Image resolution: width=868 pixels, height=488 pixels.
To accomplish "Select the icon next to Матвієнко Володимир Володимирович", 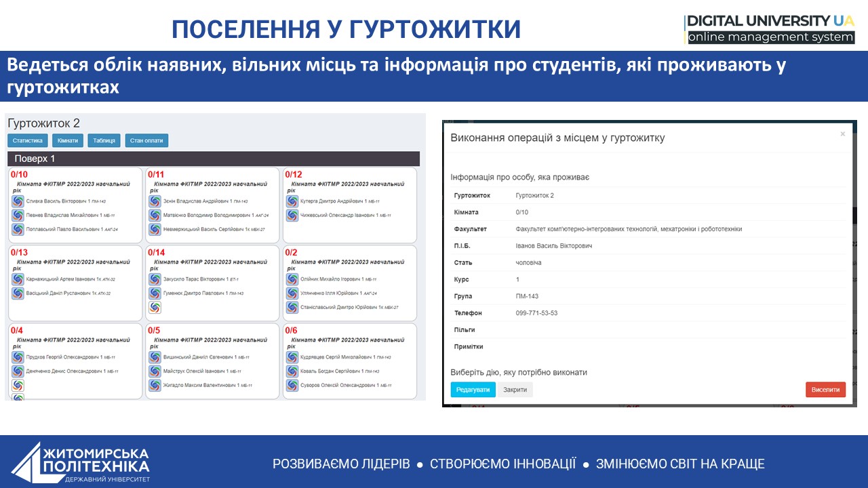I will point(155,216).
